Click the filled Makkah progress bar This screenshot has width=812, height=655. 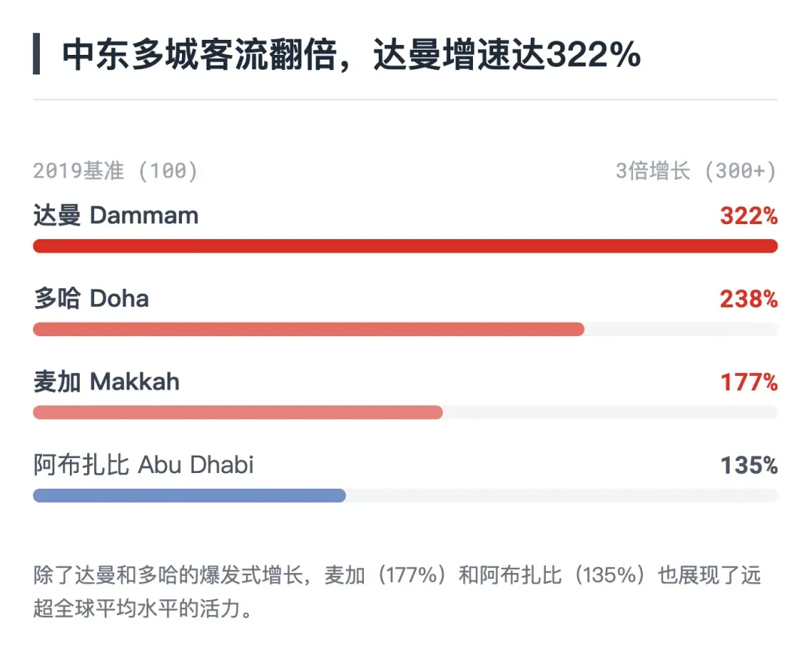coord(238,413)
